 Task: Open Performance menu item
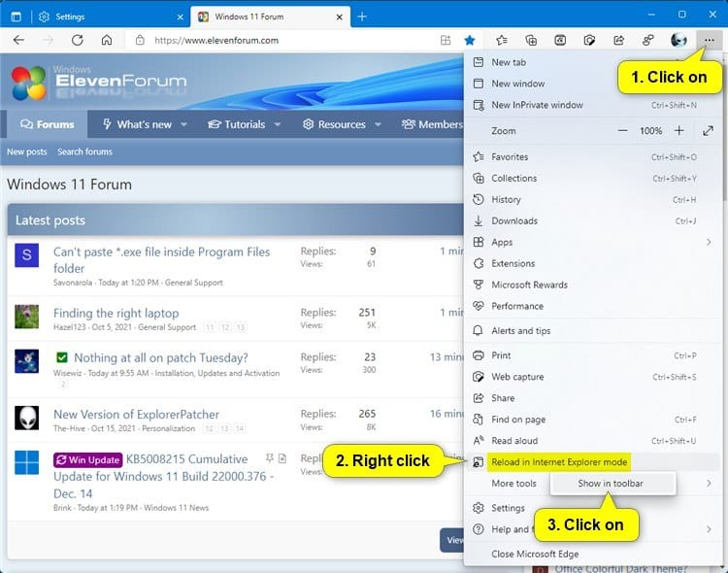[x=592, y=306]
